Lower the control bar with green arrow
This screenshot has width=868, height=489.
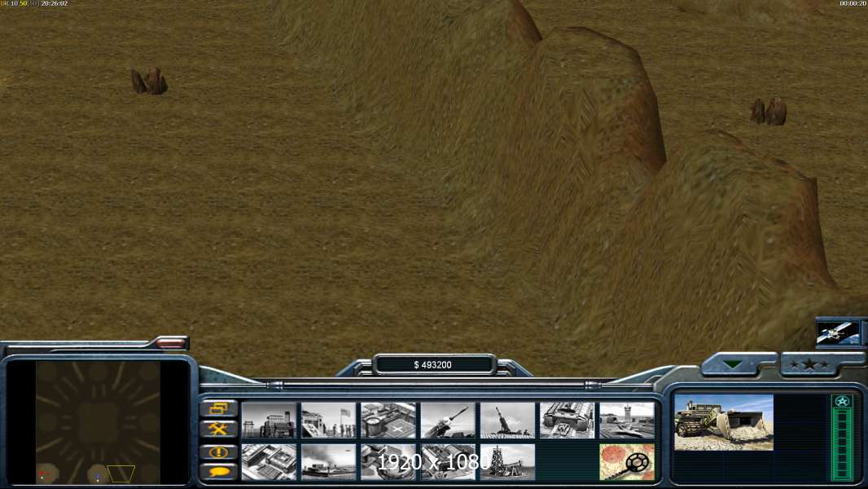(x=732, y=364)
